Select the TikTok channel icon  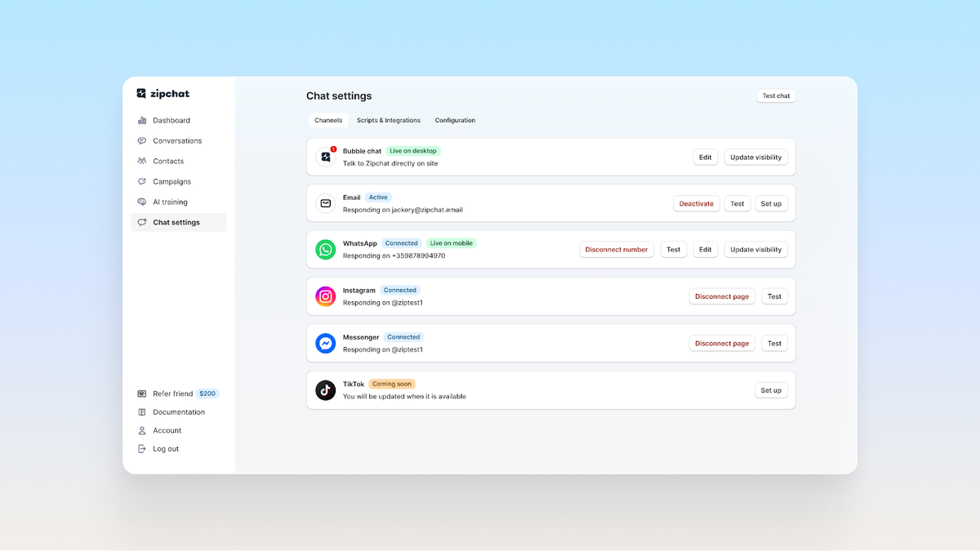coord(325,390)
